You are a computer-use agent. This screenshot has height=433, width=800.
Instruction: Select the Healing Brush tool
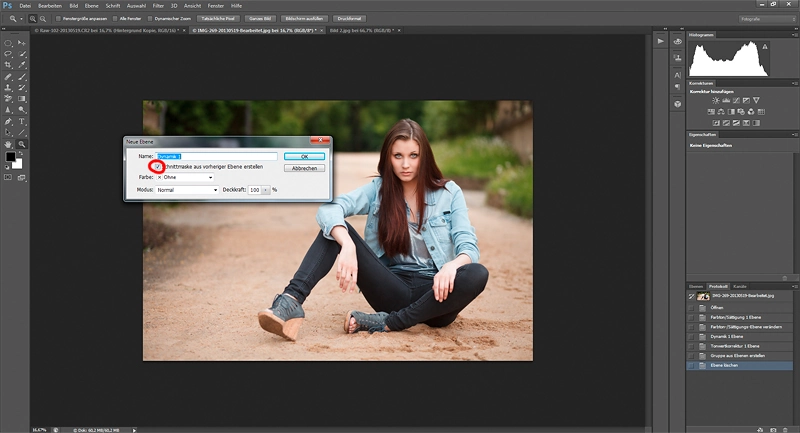8,77
